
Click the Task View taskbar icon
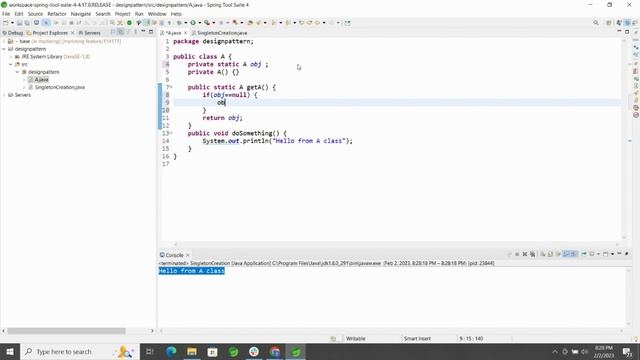(x=149, y=351)
